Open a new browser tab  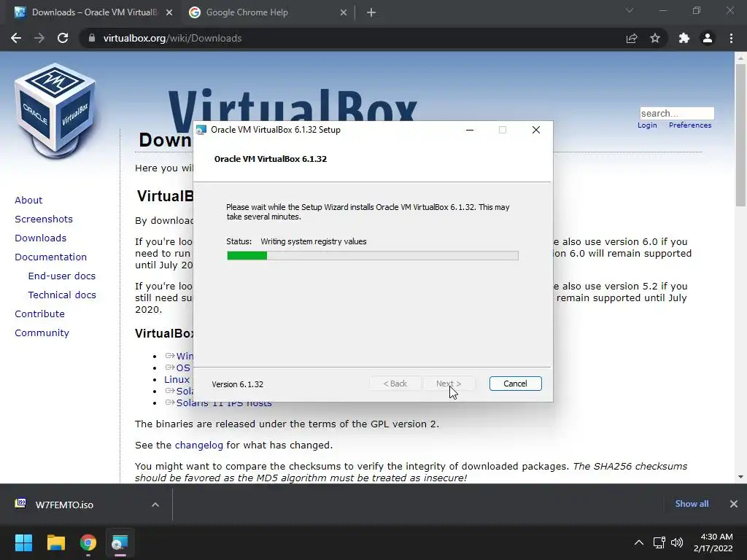371,12
